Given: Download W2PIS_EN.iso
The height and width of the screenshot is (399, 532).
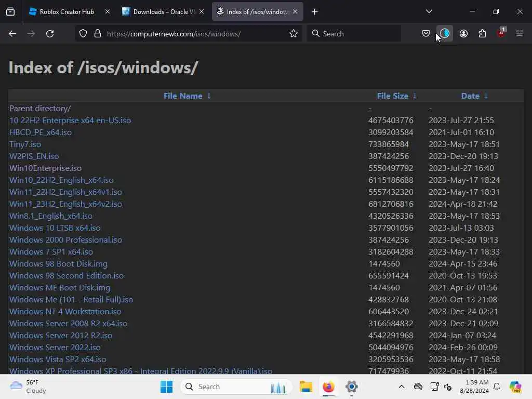Looking at the screenshot, I should click(34, 156).
